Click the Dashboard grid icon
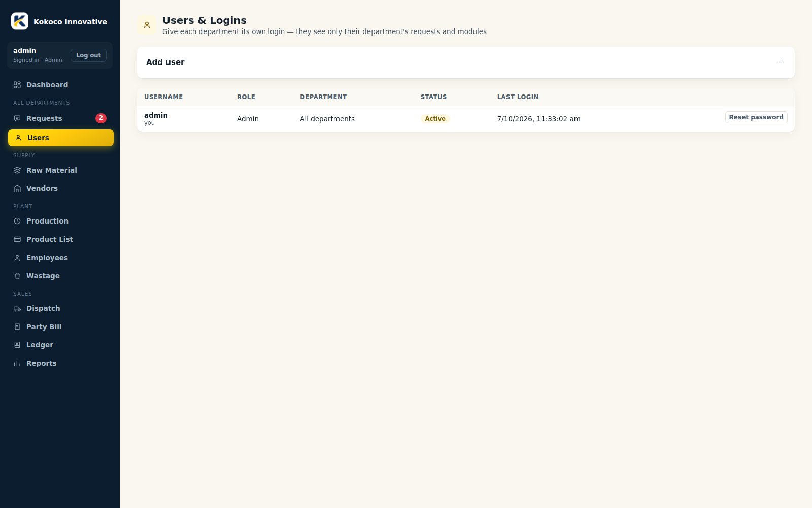812x508 pixels. pos(17,85)
